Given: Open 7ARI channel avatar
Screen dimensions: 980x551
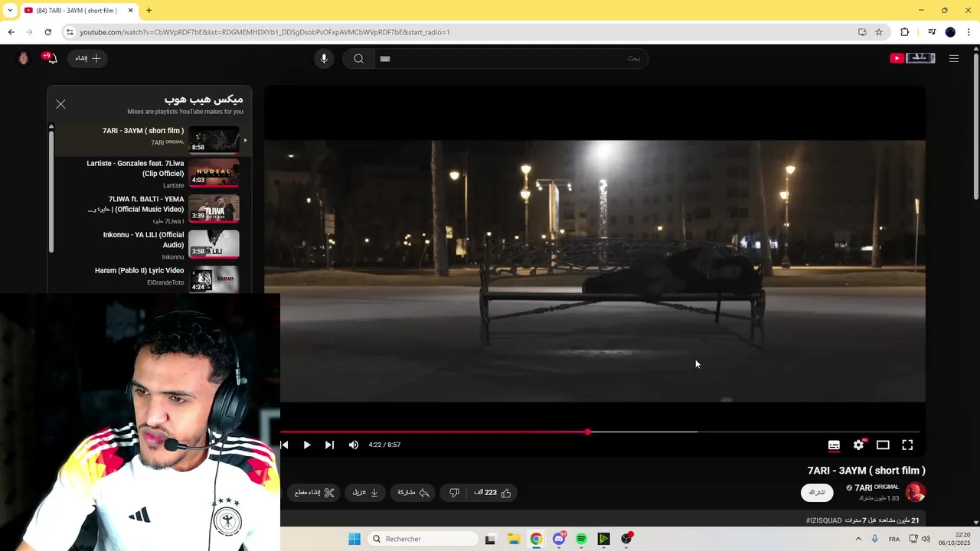Looking at the screenshot, I should [x=916, y=492].
